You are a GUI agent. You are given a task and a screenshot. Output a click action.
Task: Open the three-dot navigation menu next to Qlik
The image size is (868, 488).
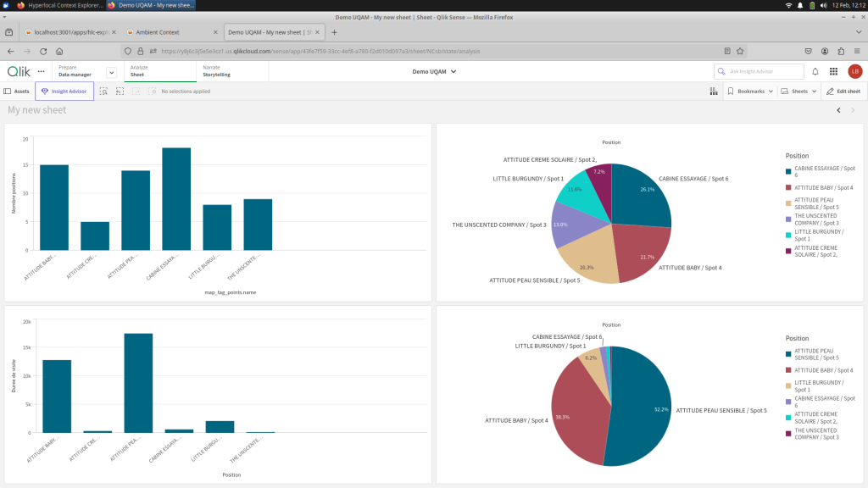41,71
